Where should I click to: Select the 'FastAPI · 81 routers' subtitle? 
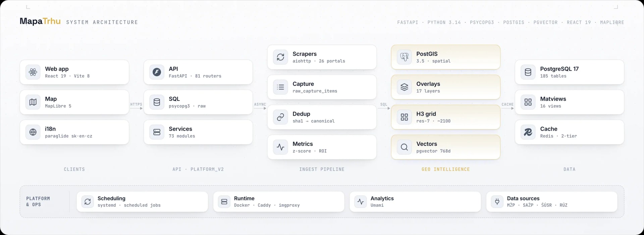(x=195, y=76)
